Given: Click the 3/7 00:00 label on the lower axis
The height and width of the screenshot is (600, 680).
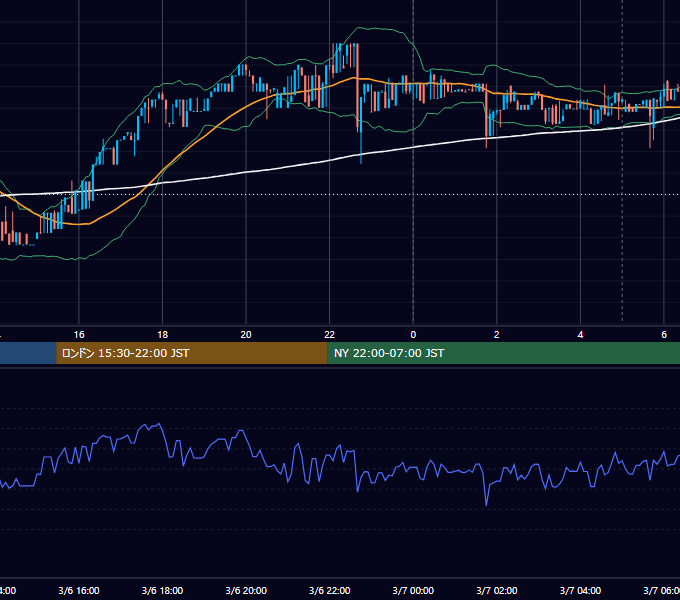Looking at the screenshot, I should [x=413, y=590].
